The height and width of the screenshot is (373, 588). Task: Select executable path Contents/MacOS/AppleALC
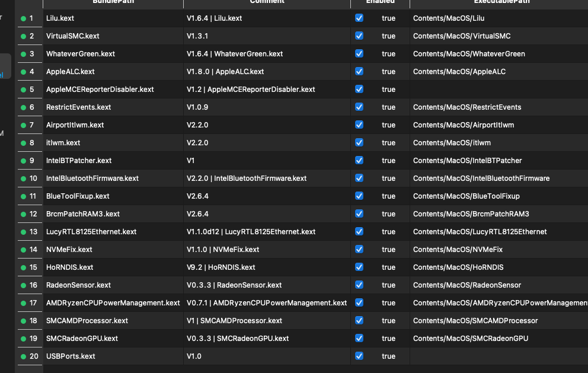coord(459,71)
